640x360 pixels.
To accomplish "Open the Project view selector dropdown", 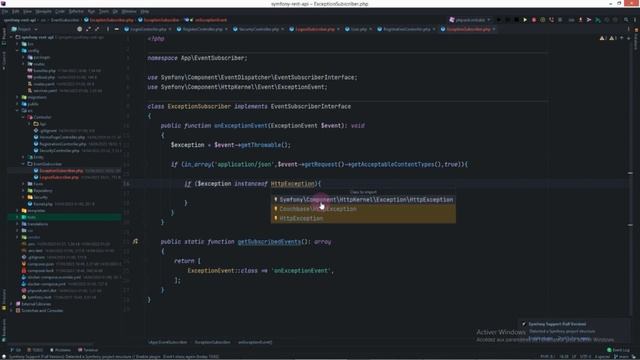I will click(24, 29).
